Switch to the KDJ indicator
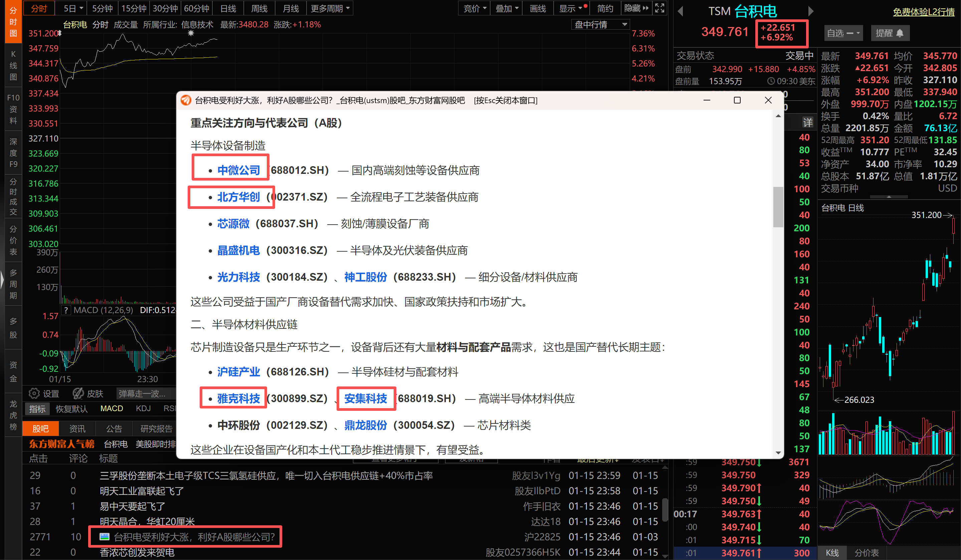Image resolution: width=961 pixels, height=560 pixels. coord(143,409)
